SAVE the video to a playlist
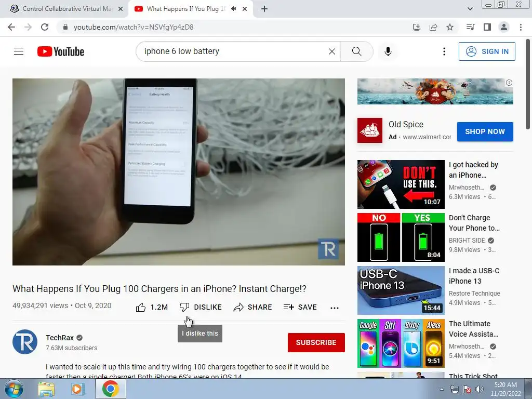 [x=300, y=307]
